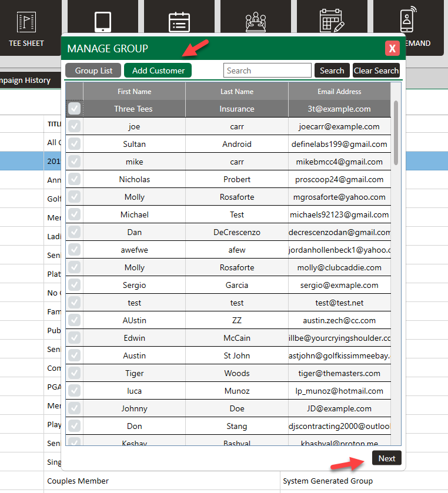Click the Search button
The height and width of the screenshot is (493, 448).
point(332,71)
